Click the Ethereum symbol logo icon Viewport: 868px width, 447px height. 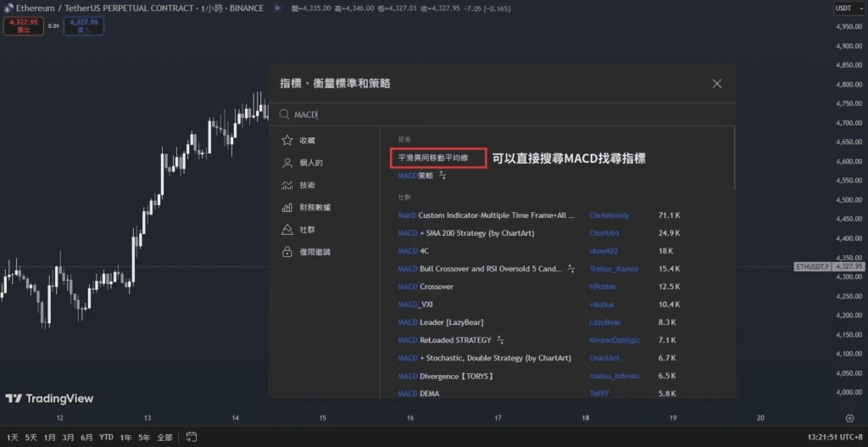click(x=8, y=8)
